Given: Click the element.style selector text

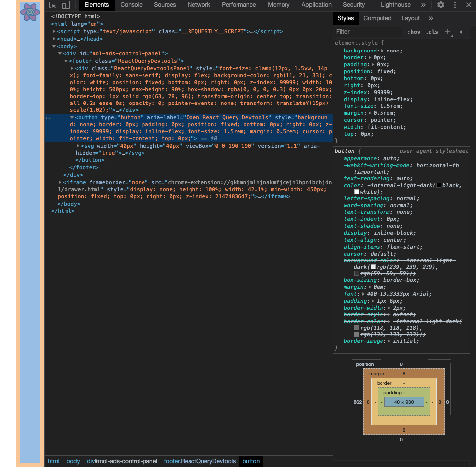Looking at the screenshot, I should tap(356, 43).
